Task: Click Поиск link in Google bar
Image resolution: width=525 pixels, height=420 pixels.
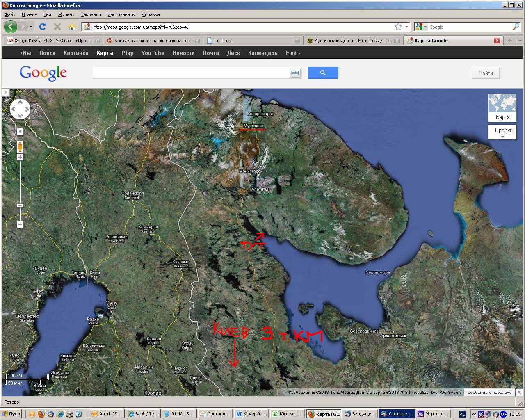Action: (x=47, y=53)
